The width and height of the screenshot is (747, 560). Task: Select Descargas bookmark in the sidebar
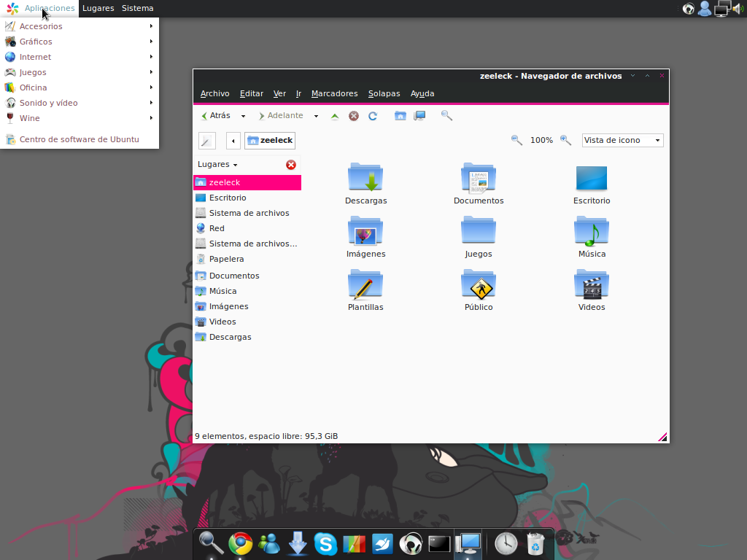point(247,337)
